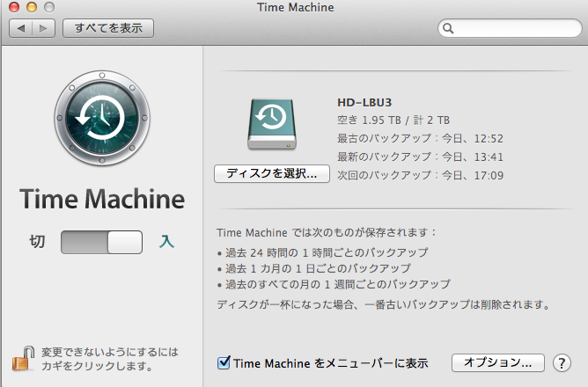Viewport: 588px width, 387px height.
Task: Click the 切 off label
Action: [x=37, y=242]
